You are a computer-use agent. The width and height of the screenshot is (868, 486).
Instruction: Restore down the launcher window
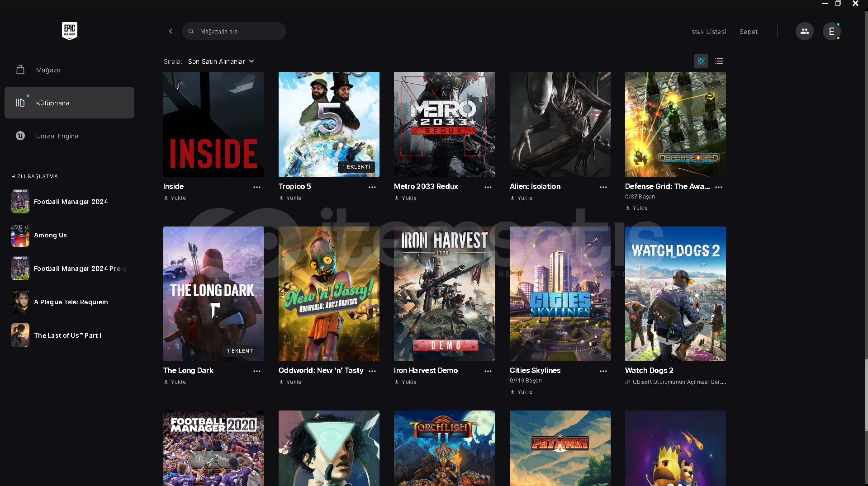pos(838,4)
